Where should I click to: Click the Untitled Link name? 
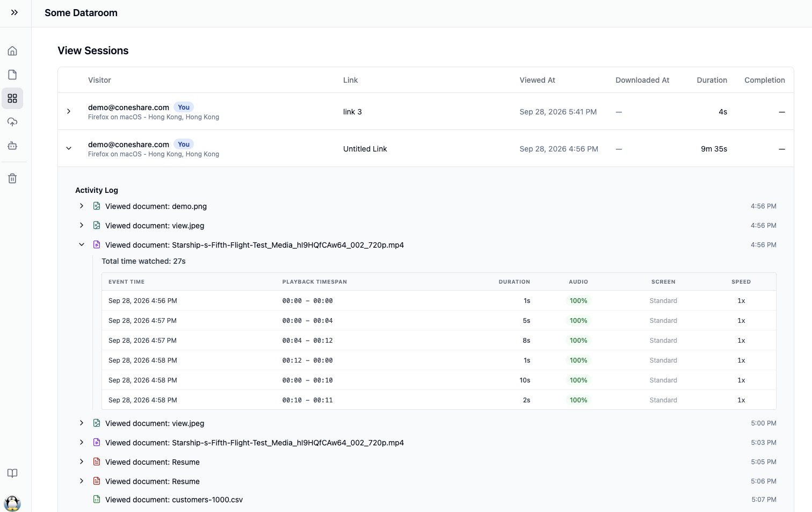[x=365, y=149]
